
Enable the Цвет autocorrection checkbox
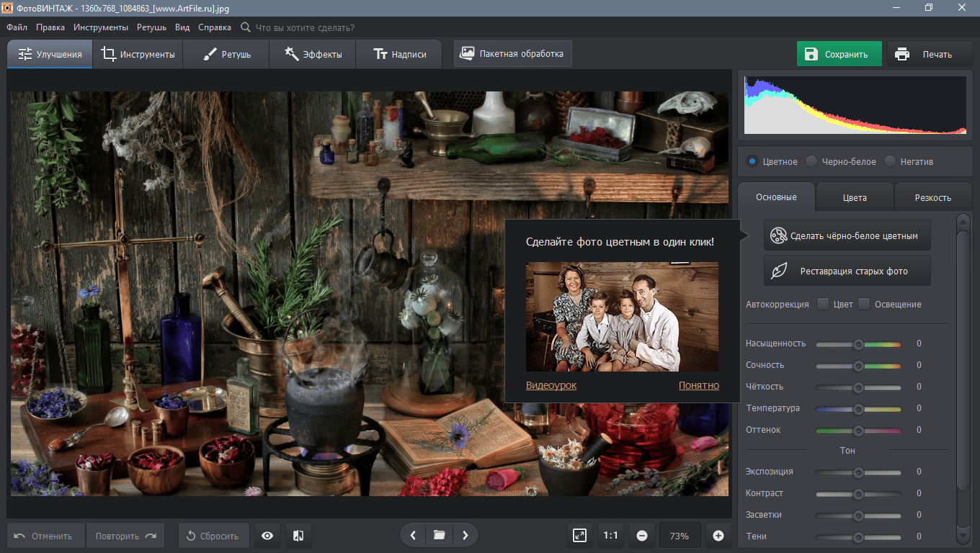point(822,304)
